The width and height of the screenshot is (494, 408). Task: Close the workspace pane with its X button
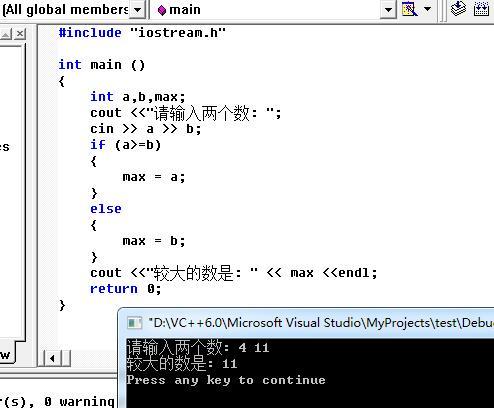pos(20,33)
